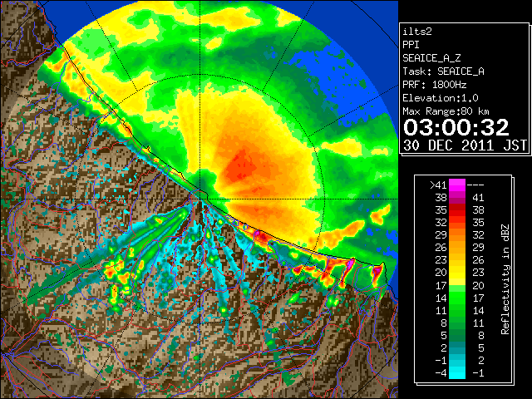Image resolution: width=532 pixels, height=399 pixels.
Task: Select the "Task: SEAICE_A" line
Action: 443,71
